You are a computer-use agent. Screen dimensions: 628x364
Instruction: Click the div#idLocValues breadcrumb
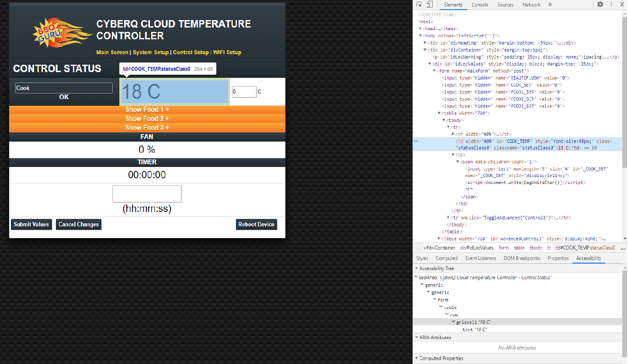pos(477,248)
